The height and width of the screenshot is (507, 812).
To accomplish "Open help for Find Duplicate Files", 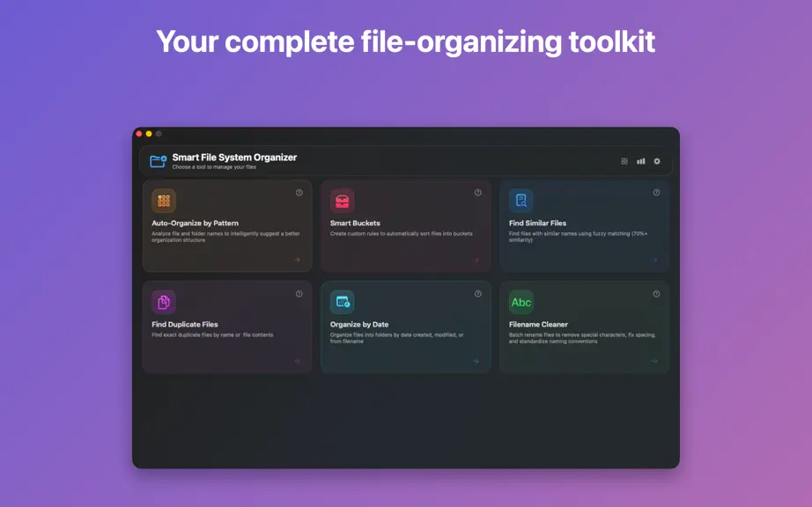I will point(299,294).
